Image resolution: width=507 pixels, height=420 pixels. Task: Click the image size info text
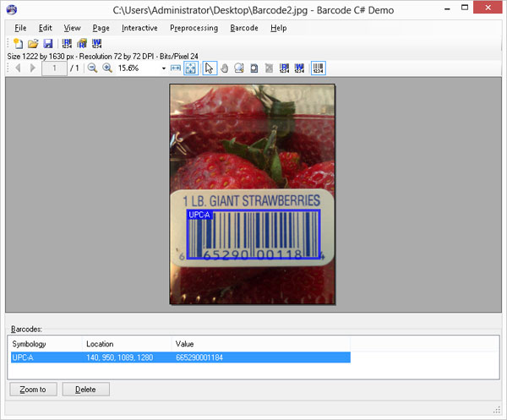102,57
